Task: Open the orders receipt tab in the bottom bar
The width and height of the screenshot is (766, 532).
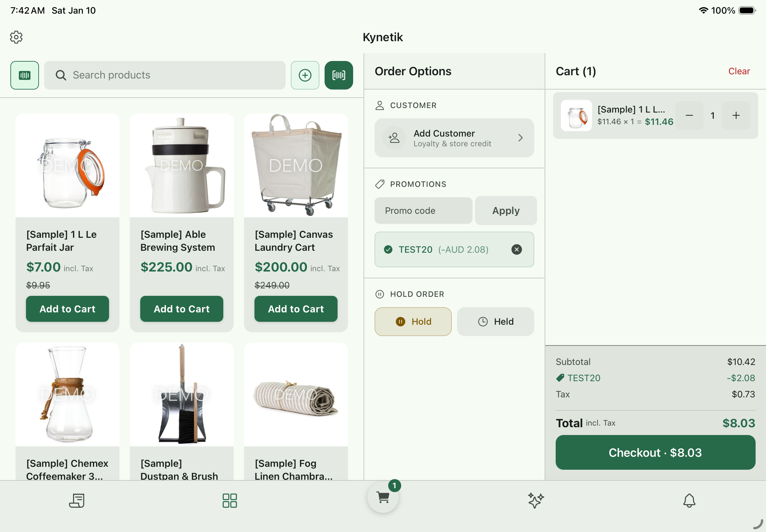Action: coord(77,500)
